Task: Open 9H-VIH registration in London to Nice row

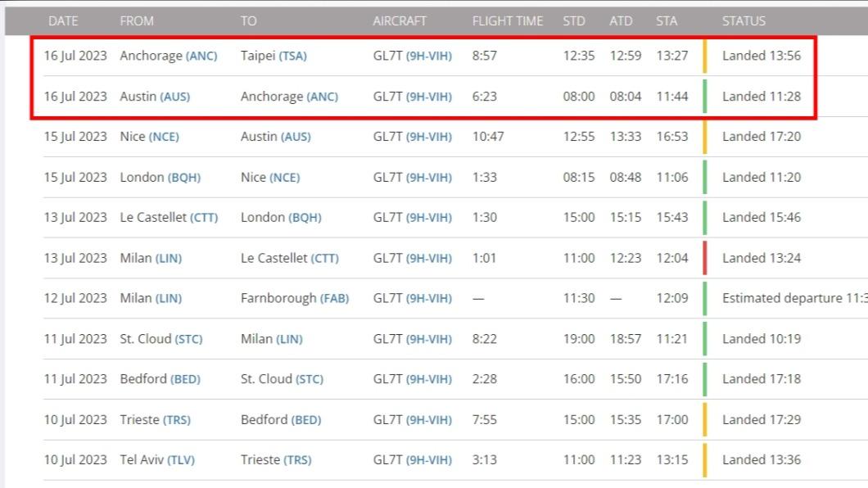Action: [429, 178]
